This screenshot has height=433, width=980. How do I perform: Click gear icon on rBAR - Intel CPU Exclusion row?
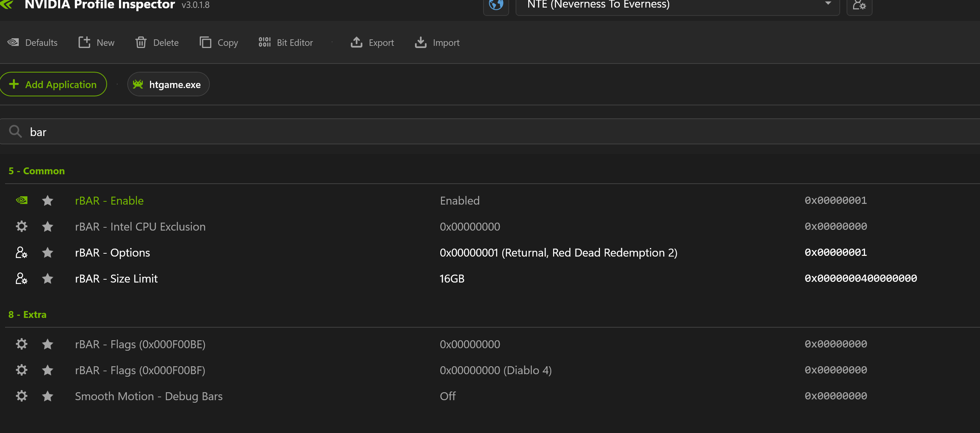(22, 227)
